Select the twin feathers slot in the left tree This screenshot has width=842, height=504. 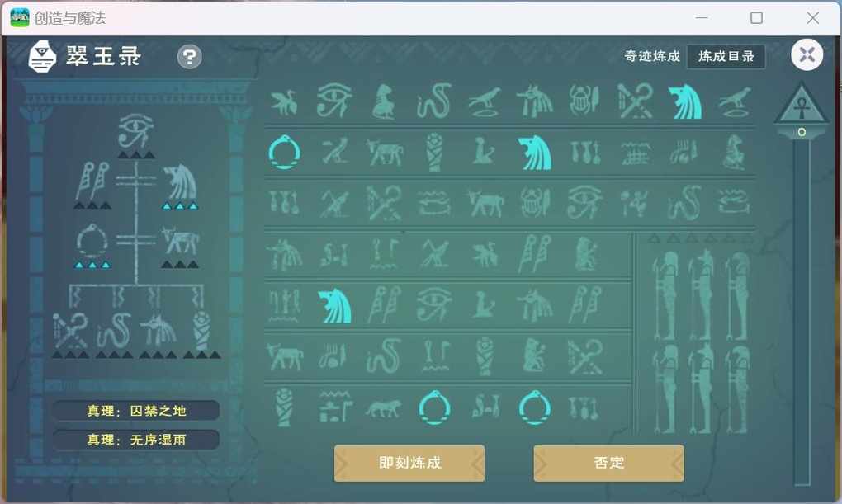(92, 181)
